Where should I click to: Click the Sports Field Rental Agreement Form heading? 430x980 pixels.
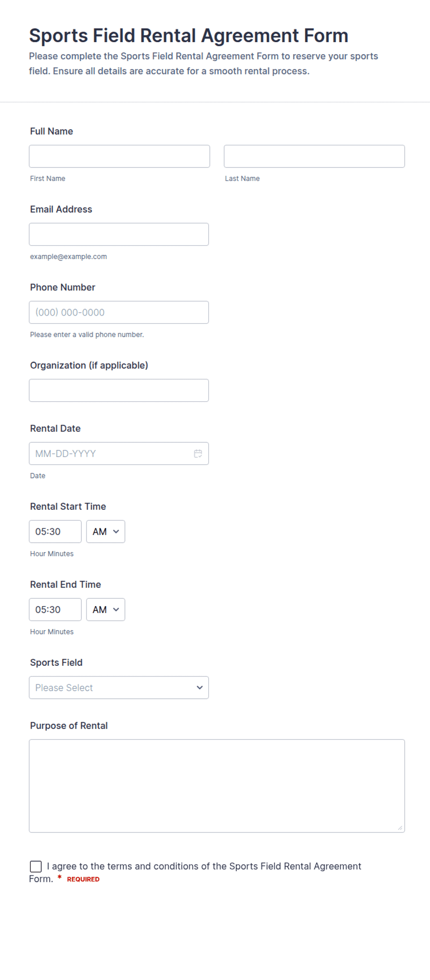click(x=189, y=36)
